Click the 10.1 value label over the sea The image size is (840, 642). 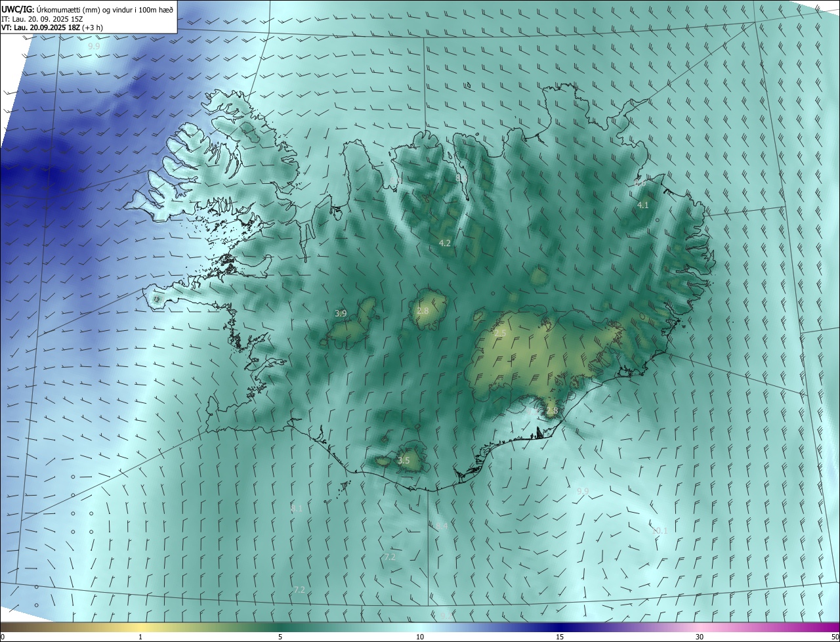click(x=660, y=531)
